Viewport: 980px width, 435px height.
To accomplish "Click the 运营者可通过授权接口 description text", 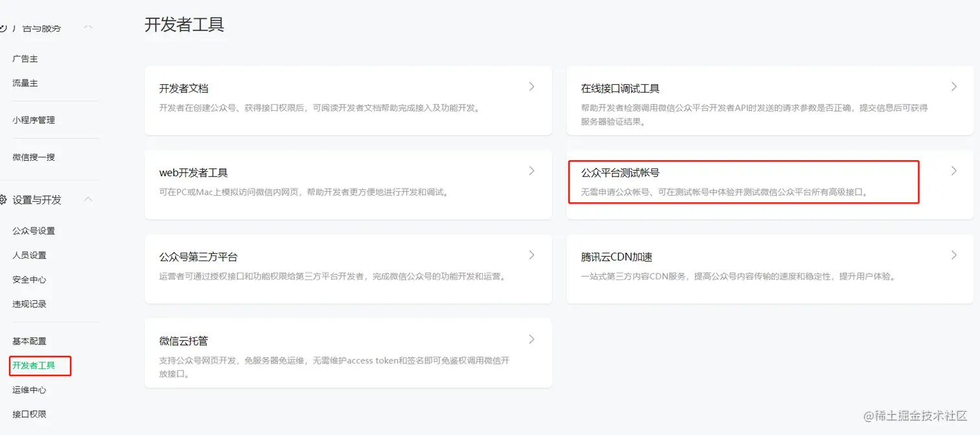I will (333, 276).
